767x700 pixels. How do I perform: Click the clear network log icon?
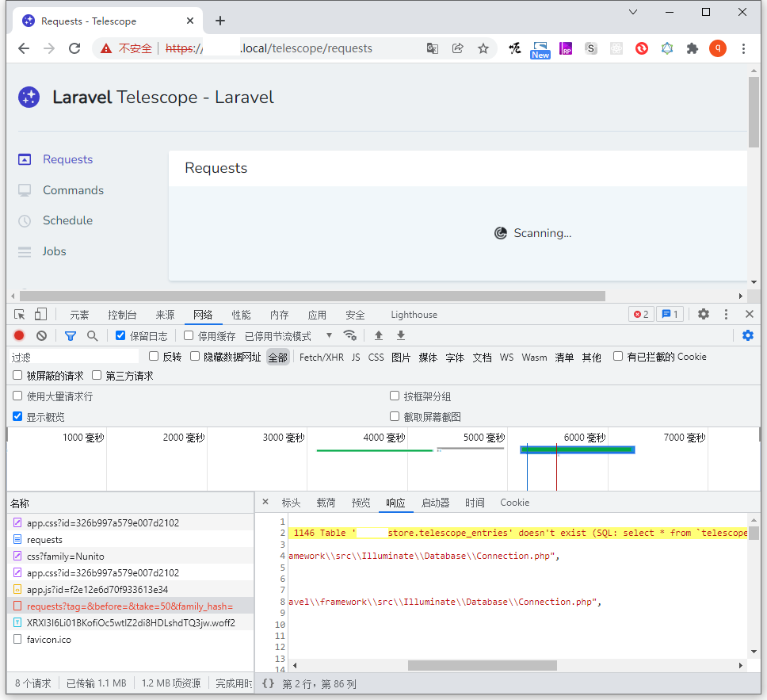pyautogui.click(x=41, y=336)
